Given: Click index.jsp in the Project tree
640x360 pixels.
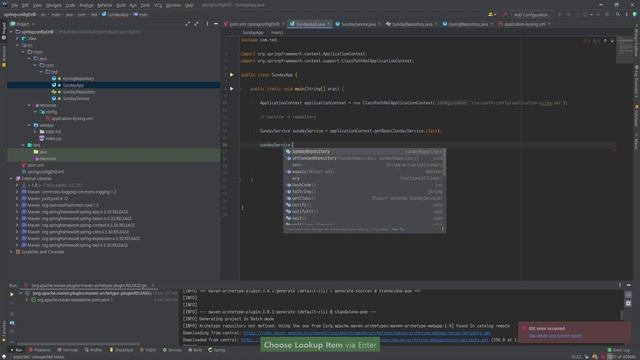Looking at the screenshot, I should tap(50, 138).
